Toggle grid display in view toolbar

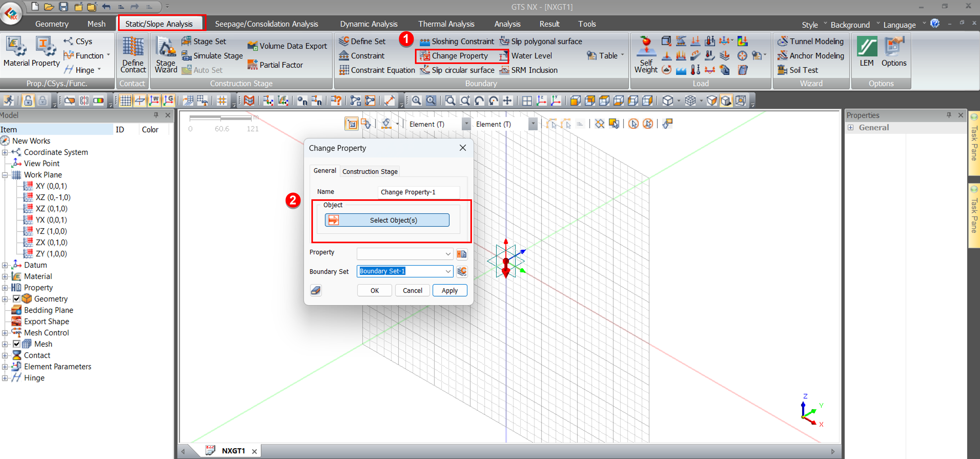point(125,101)
